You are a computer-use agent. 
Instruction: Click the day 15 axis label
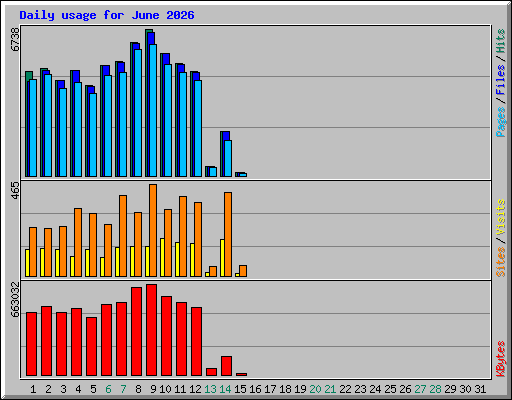(240, 389)
